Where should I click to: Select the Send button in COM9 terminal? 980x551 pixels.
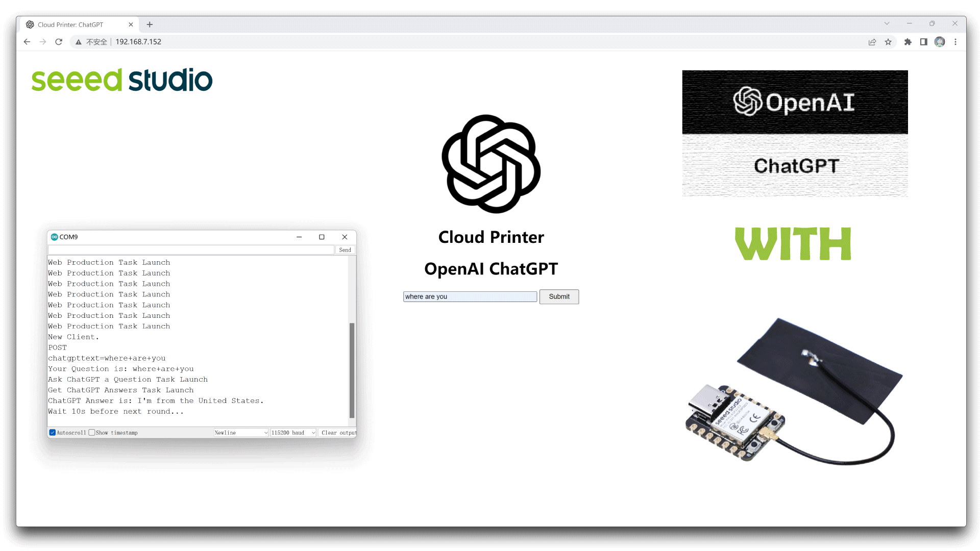pos(345,249)
